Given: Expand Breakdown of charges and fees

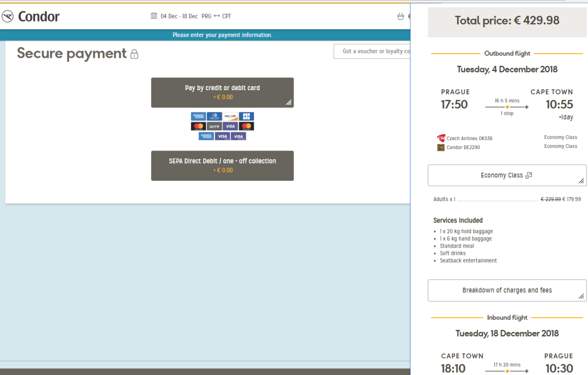Looking at the screenshot, I should coord(507,290).
